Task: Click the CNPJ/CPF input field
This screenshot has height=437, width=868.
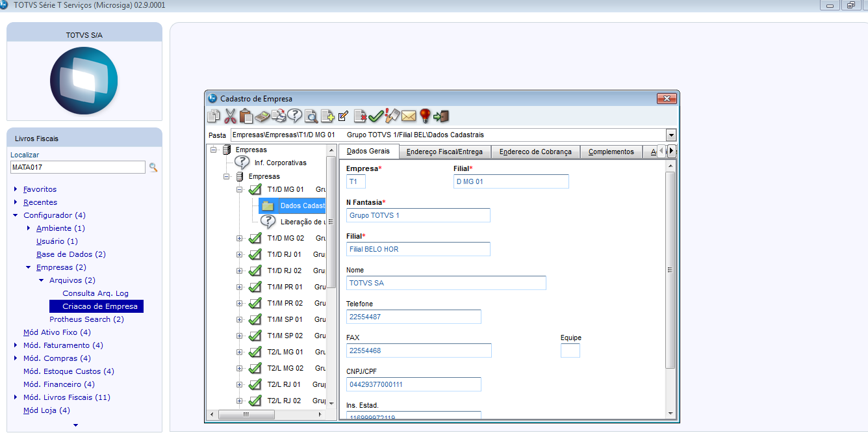Action: click(414, 384)
